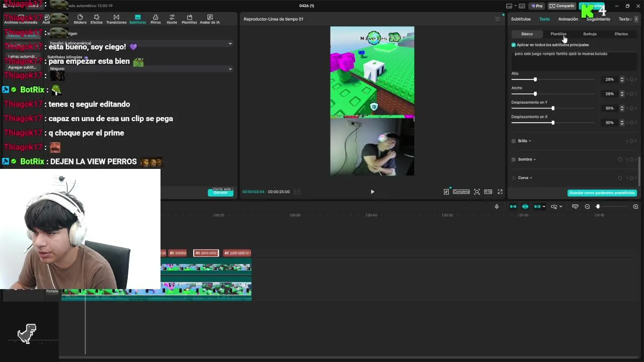Viewport: 644px width, 362px height.
Task: Enable the Curva toggle
Action: (514, 178)
